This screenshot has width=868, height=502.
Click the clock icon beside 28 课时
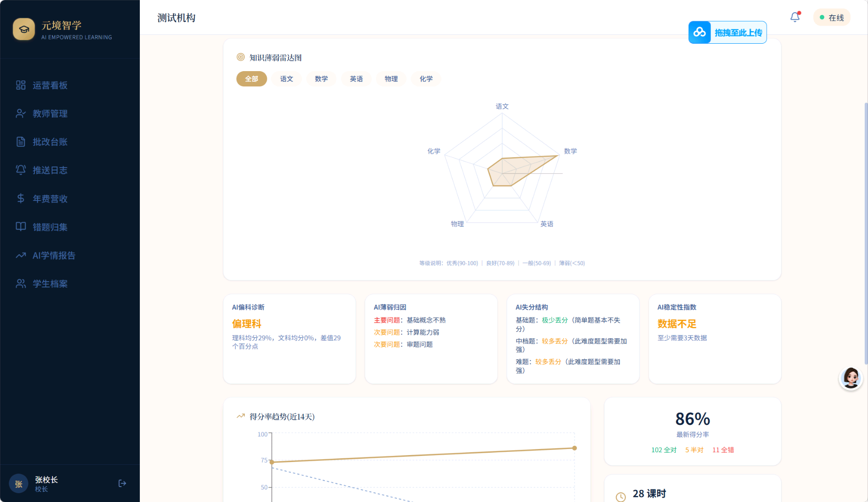click(620, 497)
